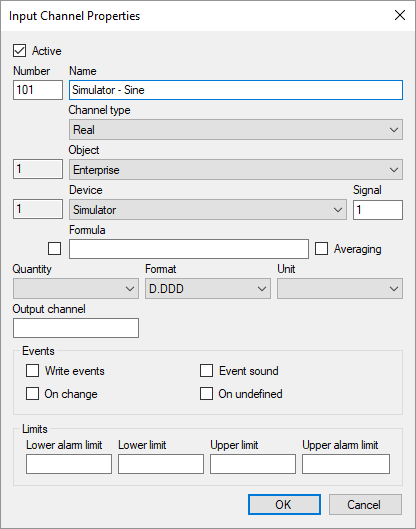Viewport: 416px width, 529px height.
Task: Enable the Formula checkbox
Action: (54, 249)
